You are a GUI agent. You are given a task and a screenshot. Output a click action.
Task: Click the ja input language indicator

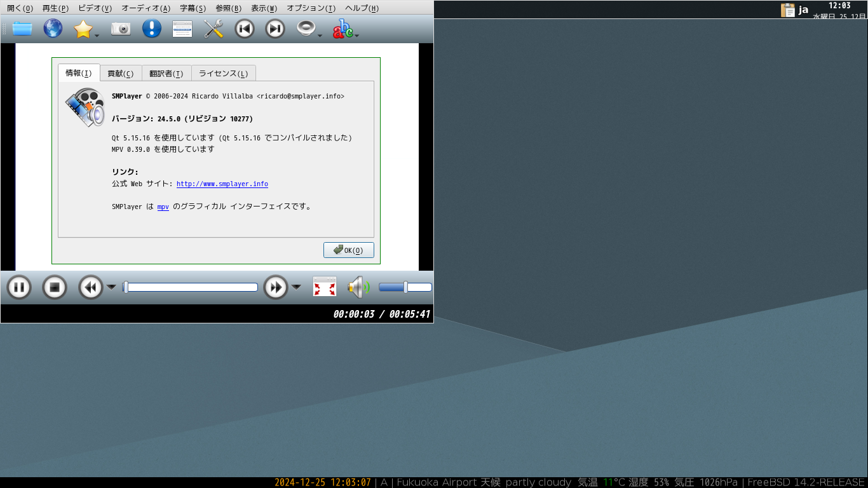click(804, 10)
